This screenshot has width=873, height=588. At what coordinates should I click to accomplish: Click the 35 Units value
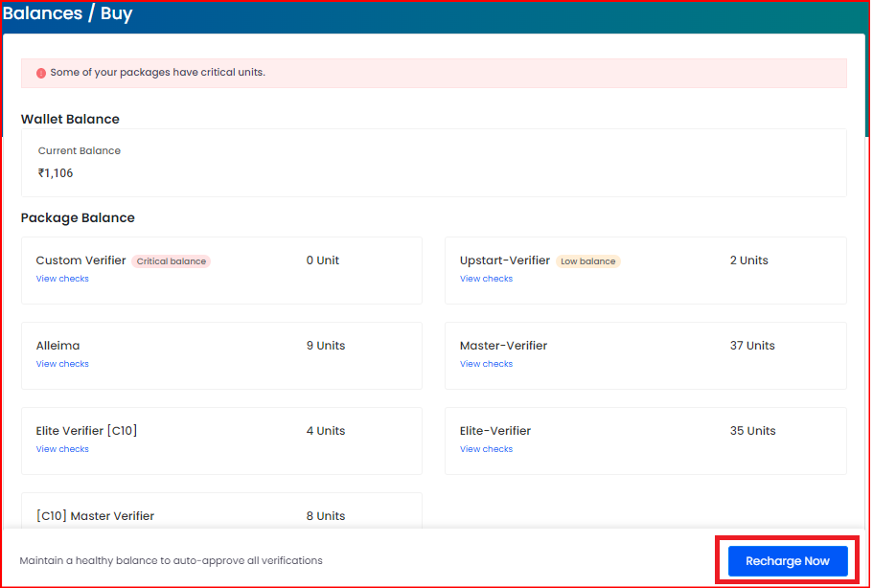point(753,431)
